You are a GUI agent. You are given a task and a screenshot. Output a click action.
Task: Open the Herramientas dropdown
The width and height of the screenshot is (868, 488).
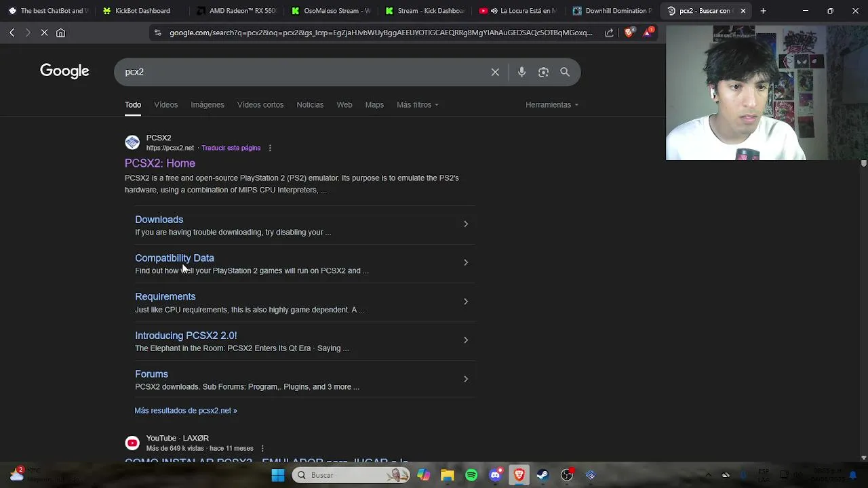pos(552,104)
